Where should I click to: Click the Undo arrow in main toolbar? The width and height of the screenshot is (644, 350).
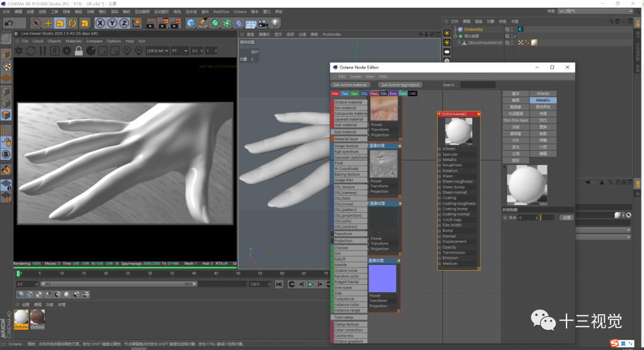[8, 23]
